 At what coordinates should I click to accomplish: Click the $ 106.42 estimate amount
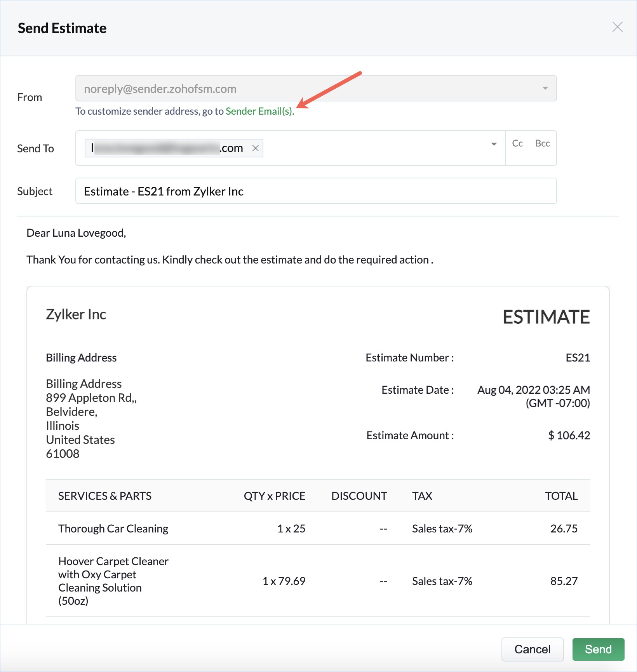[569, 435]
